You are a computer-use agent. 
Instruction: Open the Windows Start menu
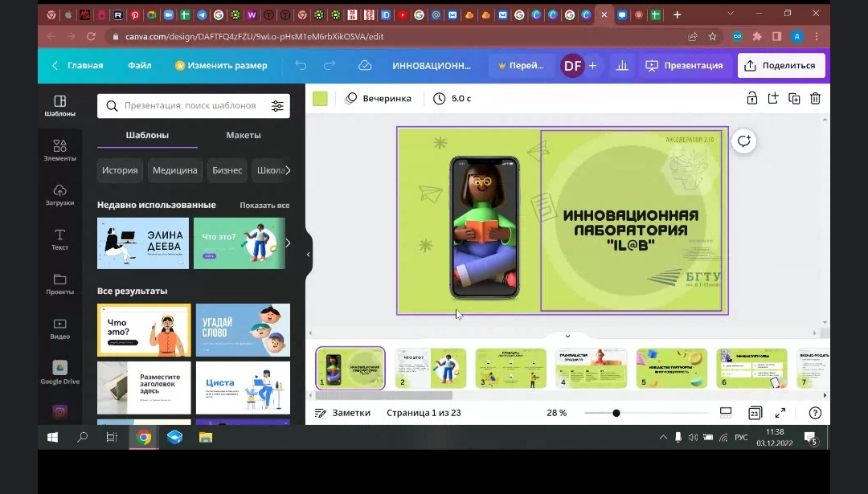[52, 437]
